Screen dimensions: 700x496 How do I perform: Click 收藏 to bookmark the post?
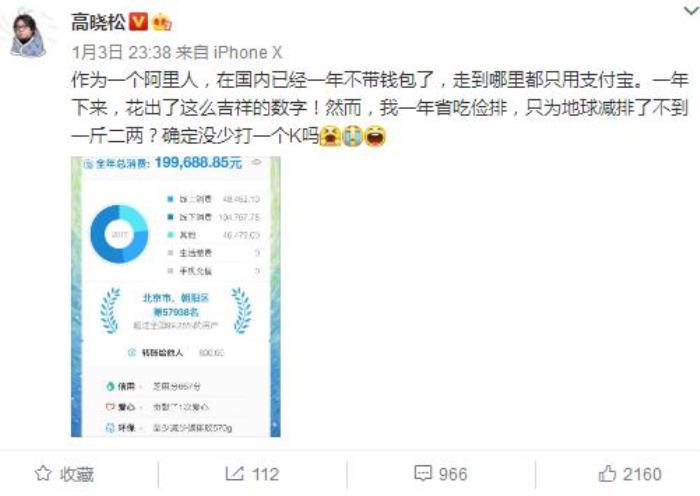pos(77,474)
